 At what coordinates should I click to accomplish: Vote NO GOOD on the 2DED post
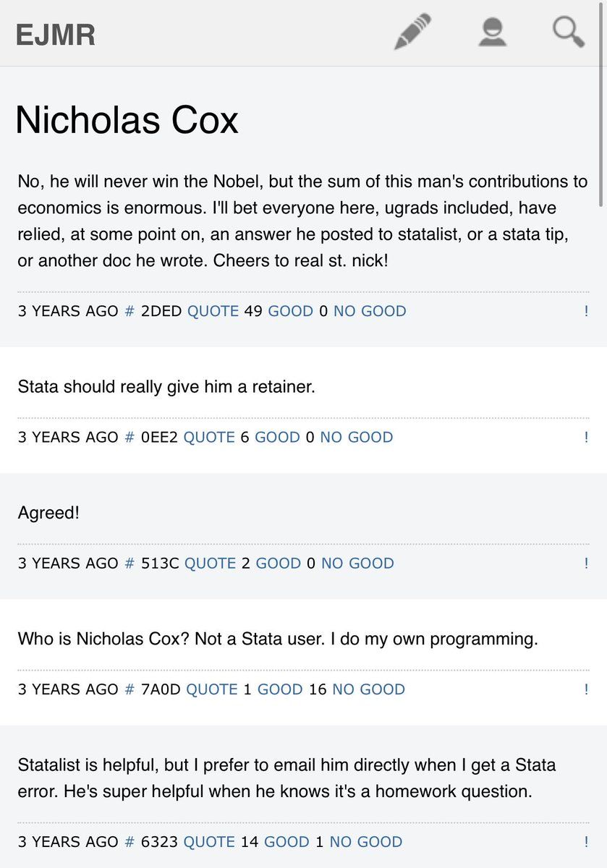coord(370,311)
